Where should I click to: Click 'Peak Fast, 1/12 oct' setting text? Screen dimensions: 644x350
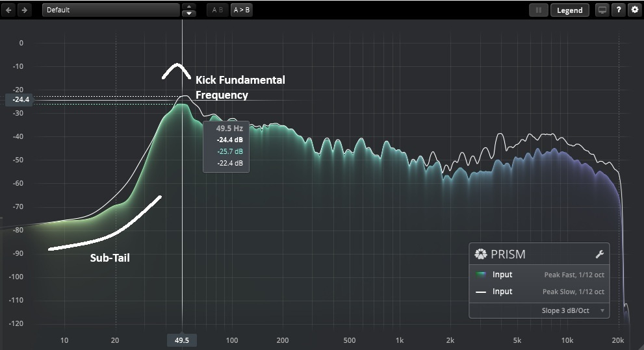coord(574,275)
